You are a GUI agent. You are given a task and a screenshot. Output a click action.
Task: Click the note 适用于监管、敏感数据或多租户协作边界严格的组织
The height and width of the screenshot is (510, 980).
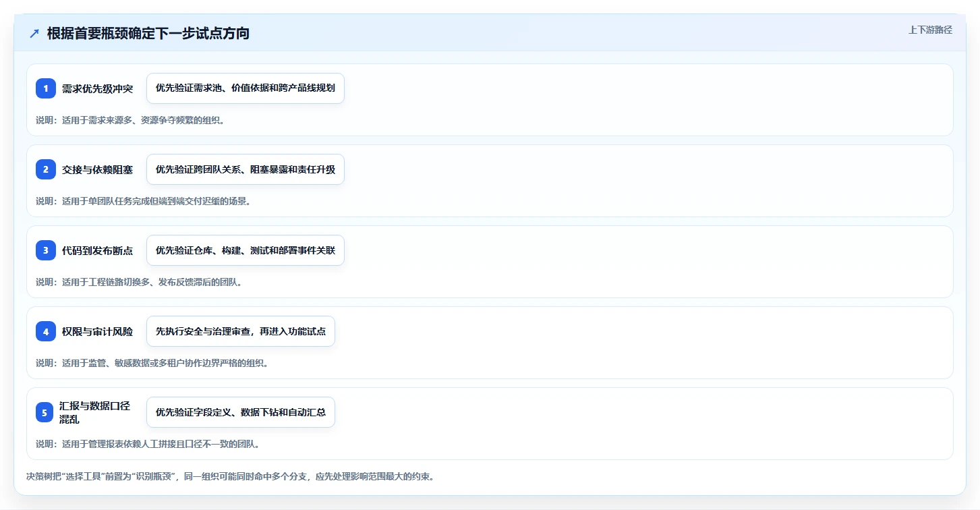coord(152,363)
